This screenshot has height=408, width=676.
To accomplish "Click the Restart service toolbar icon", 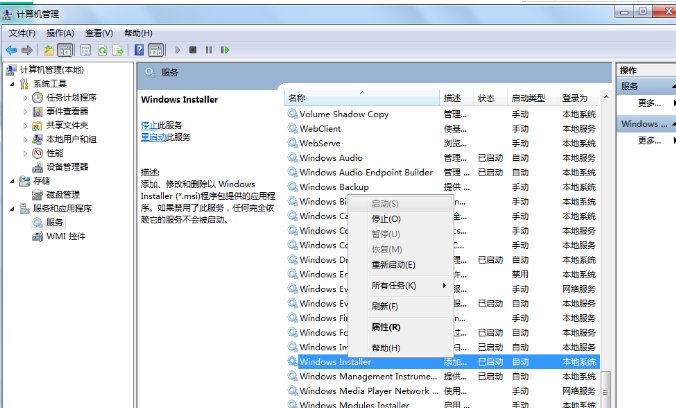I will (x=225, y=50).
